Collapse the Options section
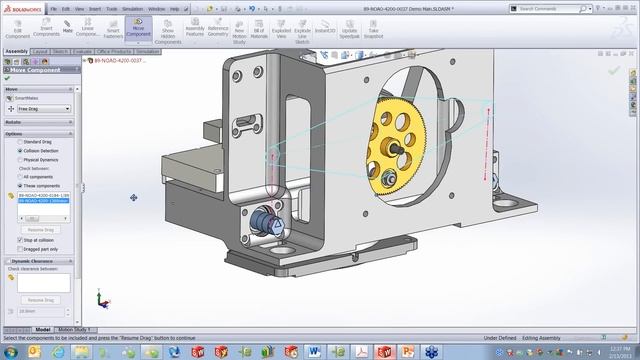 point(70,134)
